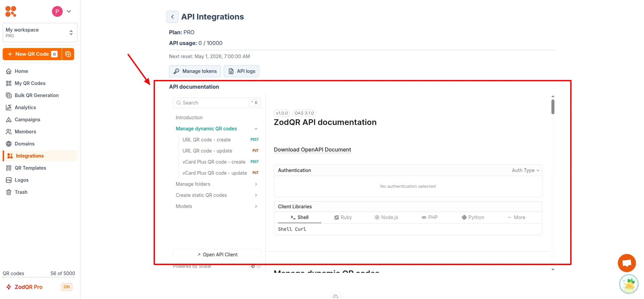Click the Domains globe icon
This screenshot has height=299, width=644.
tap(9, 144)
